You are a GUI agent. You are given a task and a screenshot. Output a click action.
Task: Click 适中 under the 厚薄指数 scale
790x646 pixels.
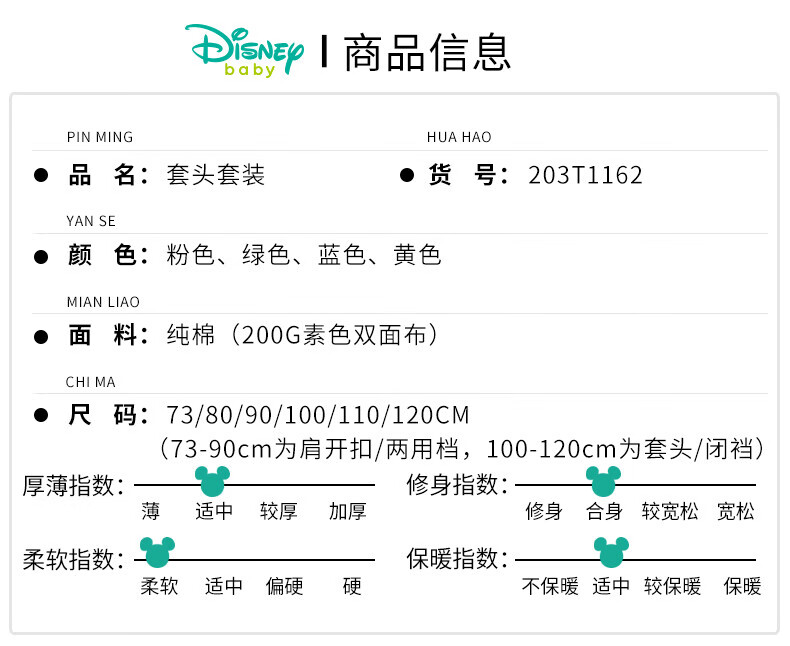tap(214, 511)
